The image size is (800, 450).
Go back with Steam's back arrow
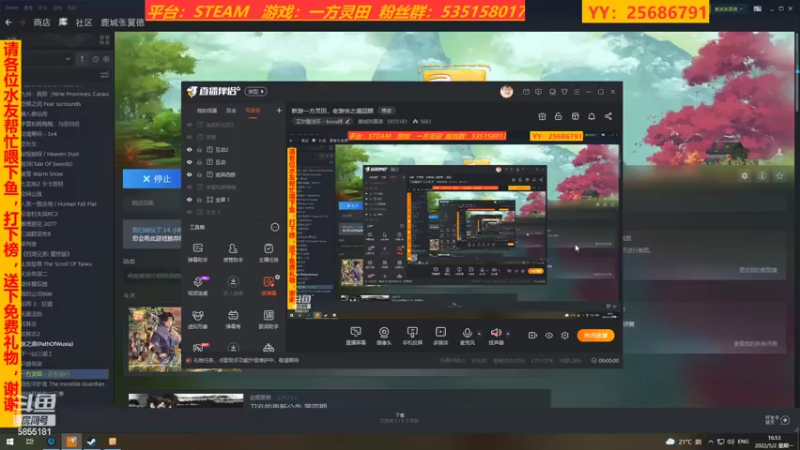point(8,22)
